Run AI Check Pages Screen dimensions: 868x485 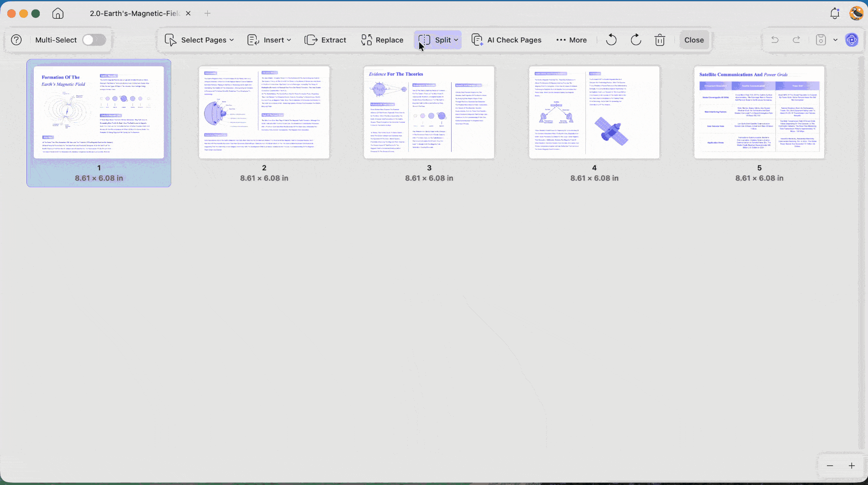coord(506,40)
